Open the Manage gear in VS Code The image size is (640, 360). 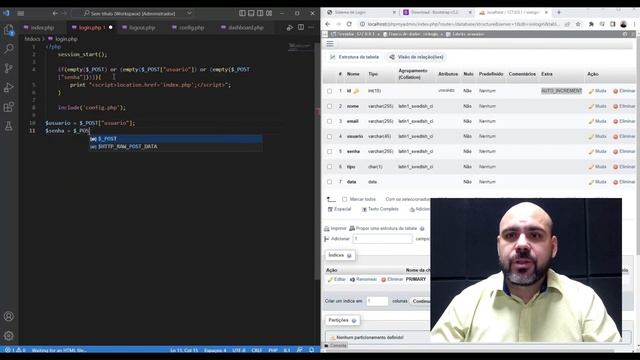(9, 336)
